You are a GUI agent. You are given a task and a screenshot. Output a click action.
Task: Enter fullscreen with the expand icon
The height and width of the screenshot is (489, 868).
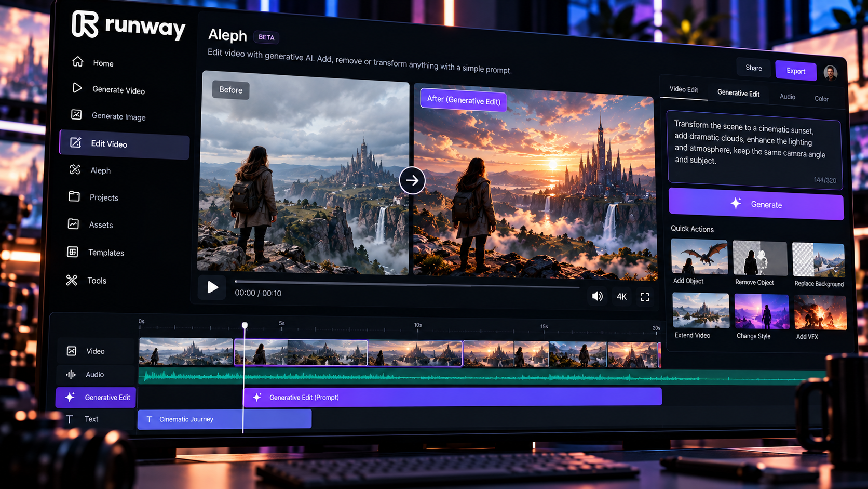tap(645, 297)
